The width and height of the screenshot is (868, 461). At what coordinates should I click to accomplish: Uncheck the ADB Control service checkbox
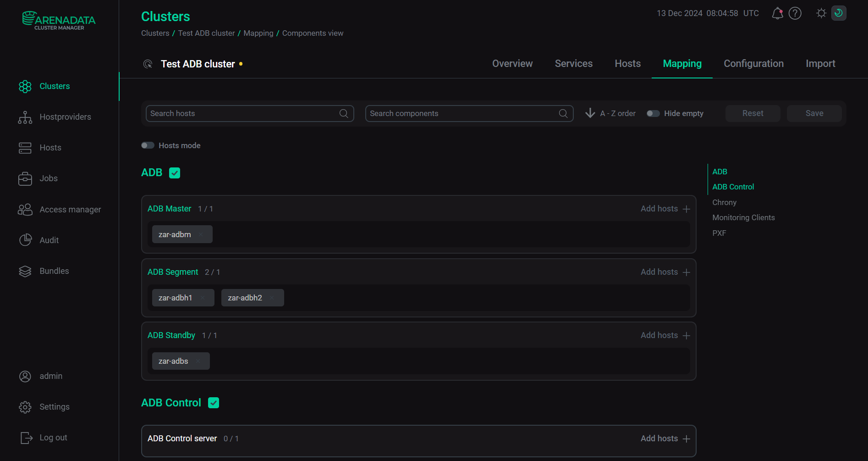[214, 403]
